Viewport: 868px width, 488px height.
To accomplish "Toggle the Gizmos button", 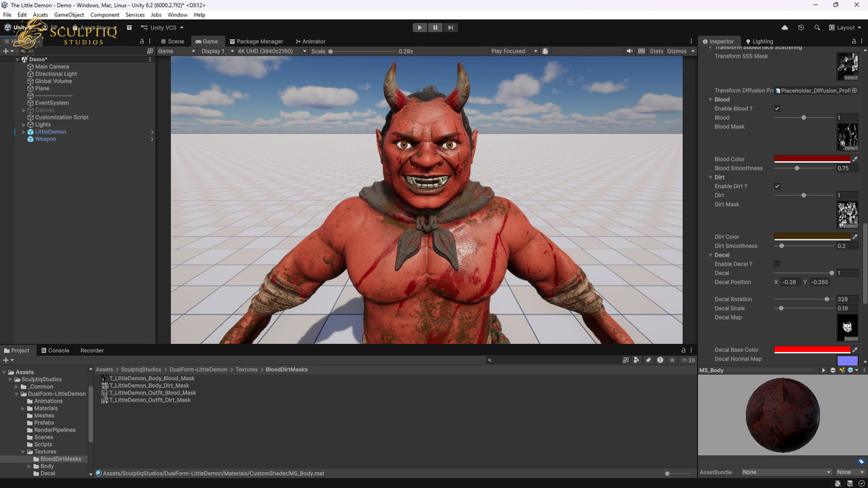I will pyautogui.click(x=676, y=51).
